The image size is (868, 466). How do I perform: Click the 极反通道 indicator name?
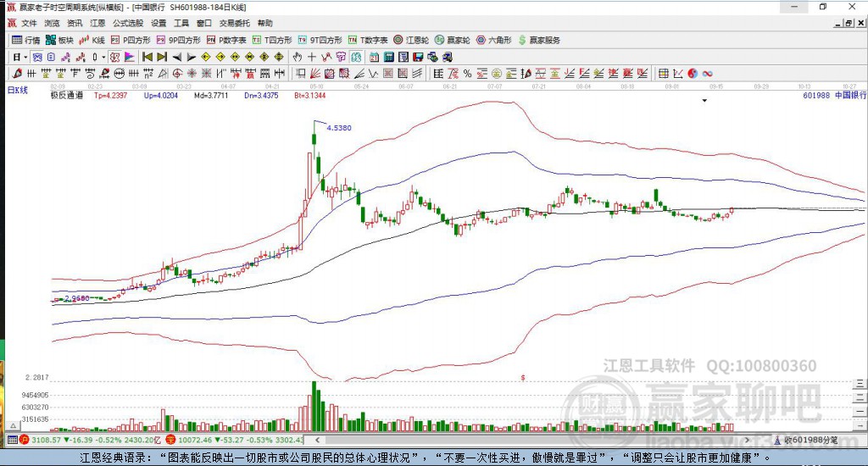coord(66,95)
